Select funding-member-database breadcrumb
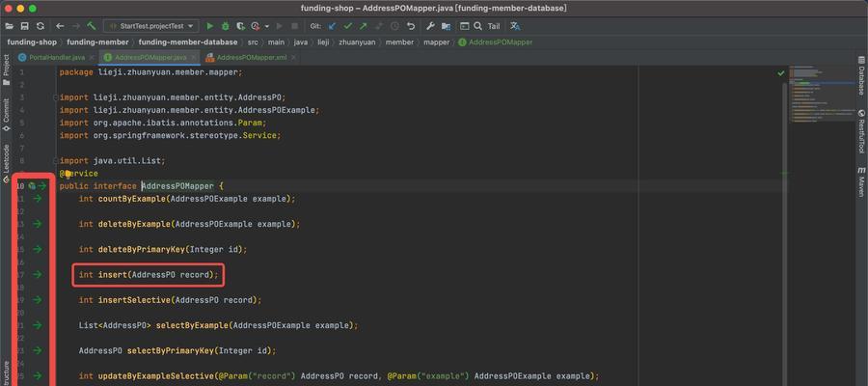 [188, 42]
